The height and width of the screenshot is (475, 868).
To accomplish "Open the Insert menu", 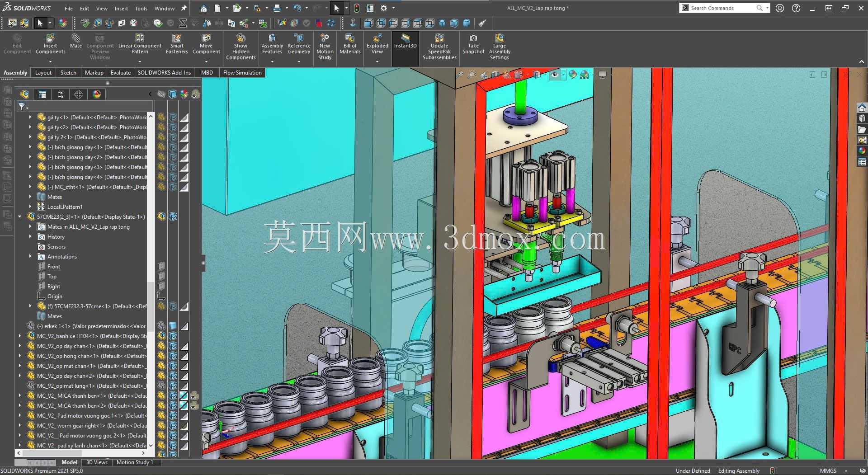I will [x=121, y=8].
